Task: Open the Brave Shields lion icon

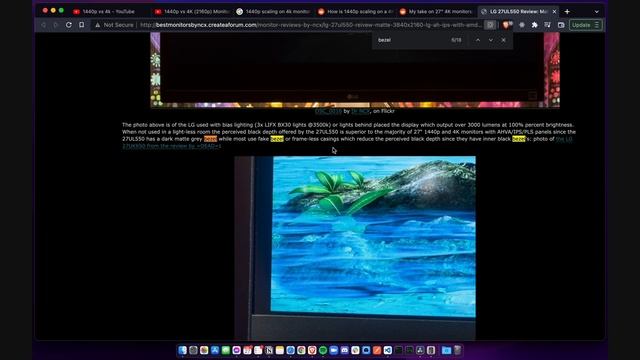Action: click(507, 25)
